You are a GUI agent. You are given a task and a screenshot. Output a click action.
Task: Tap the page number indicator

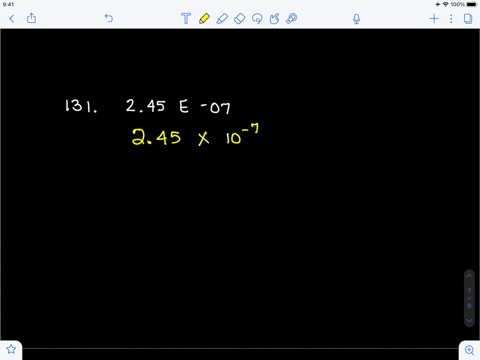coord(469,298)
